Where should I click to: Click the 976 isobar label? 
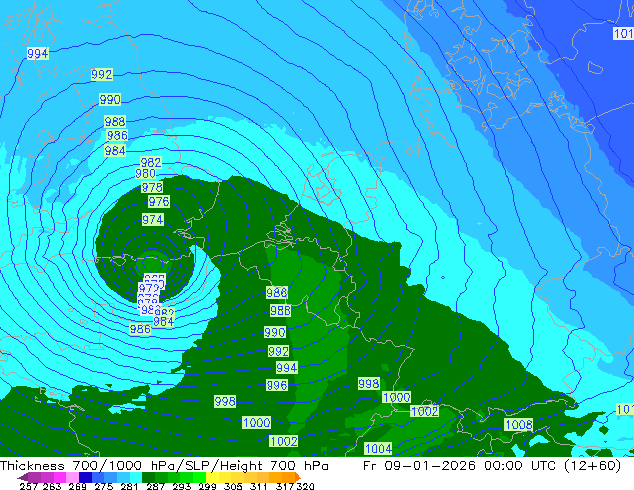point(159,201)
